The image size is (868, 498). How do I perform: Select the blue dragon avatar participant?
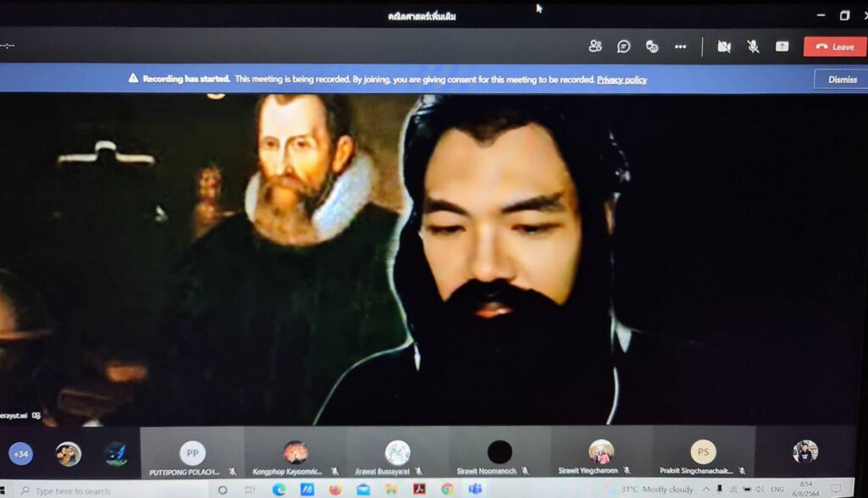115,454
